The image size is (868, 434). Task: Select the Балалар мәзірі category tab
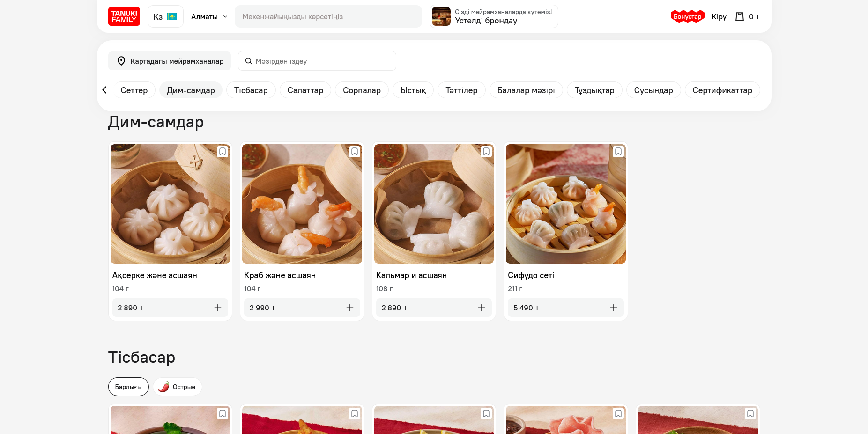[x=526, y=90]
